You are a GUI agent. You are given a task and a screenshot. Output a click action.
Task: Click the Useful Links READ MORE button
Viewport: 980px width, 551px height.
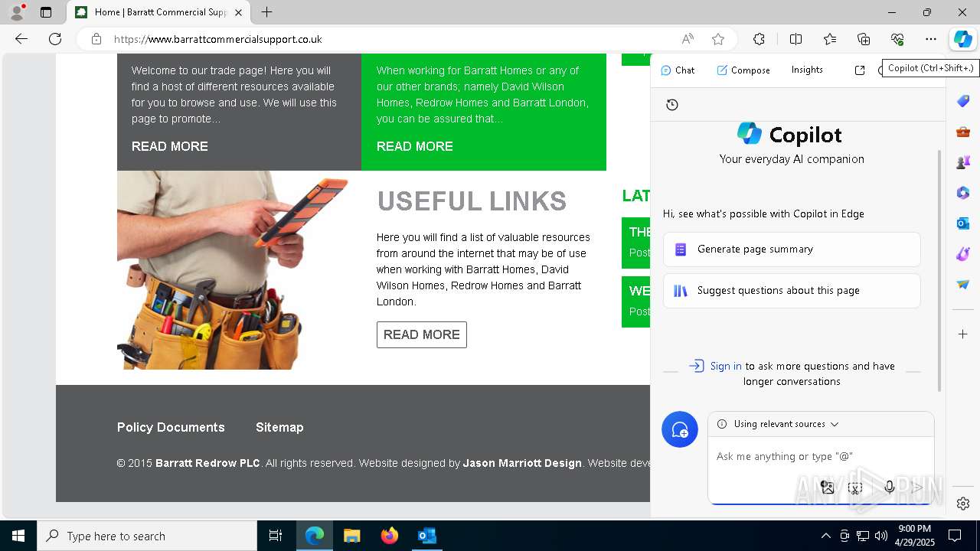point(422,334)
